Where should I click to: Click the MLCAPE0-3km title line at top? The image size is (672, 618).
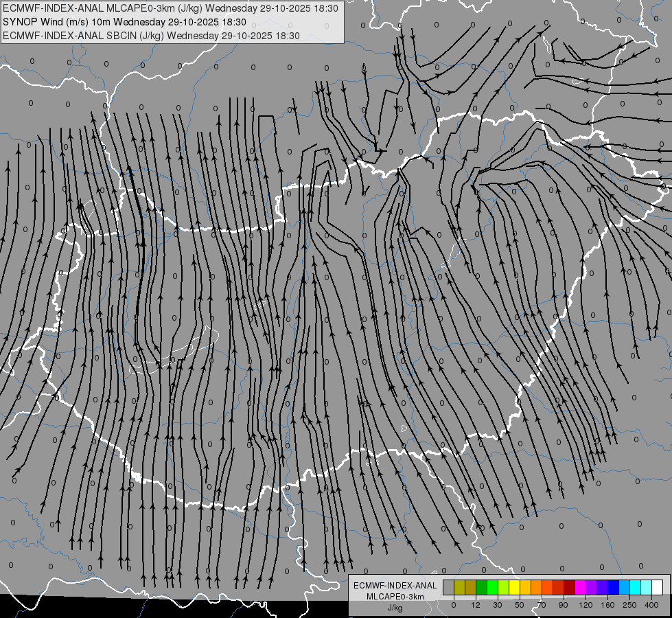(x=170, y=8)
